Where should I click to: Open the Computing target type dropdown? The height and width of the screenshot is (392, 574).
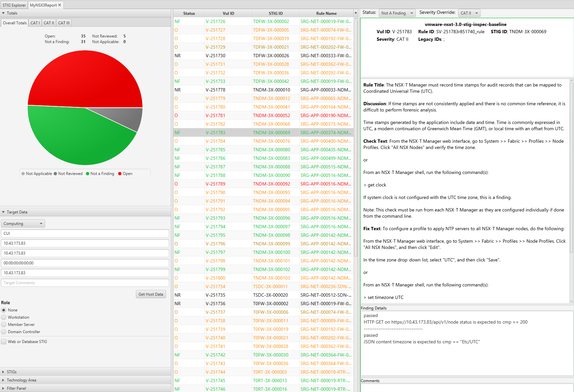tap(23, 224)
